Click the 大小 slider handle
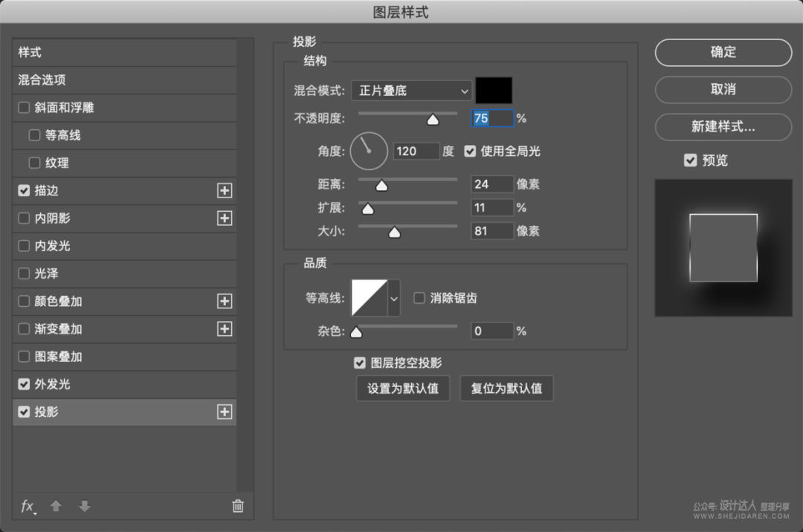 [394, 233]
